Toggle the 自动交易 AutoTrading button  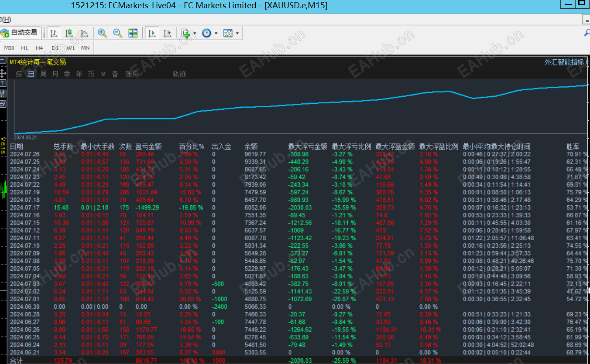(20, 33)
